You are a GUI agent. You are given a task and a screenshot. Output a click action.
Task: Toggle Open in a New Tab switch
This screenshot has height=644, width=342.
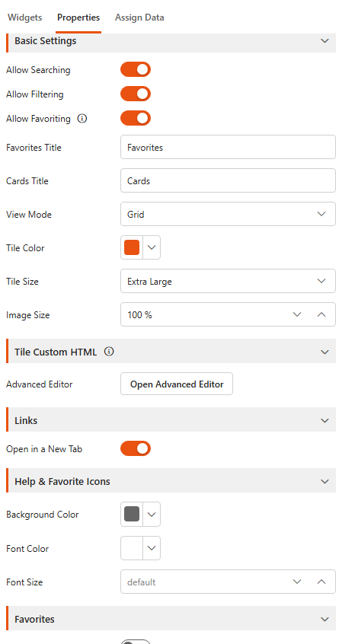(x=136, y=449)
